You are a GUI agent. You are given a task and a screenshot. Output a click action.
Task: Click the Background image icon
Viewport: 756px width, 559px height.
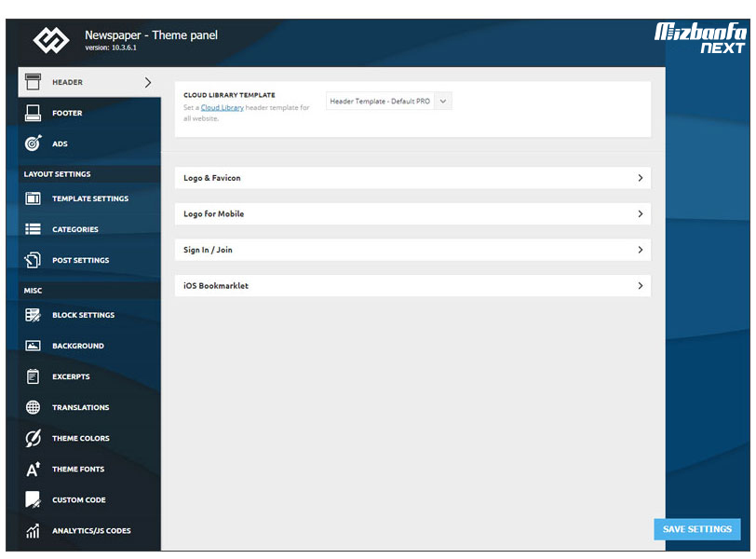coord(33,346)
